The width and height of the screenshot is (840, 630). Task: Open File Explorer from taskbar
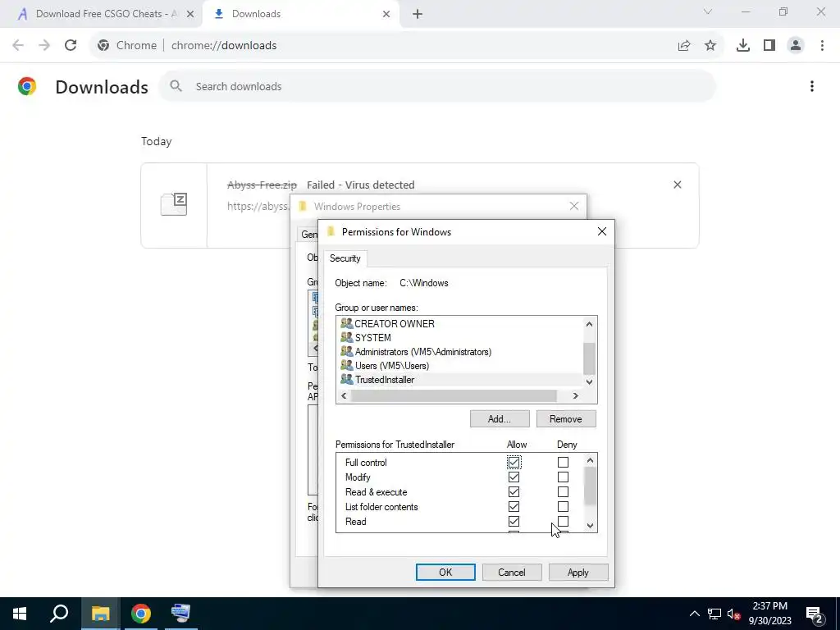(x=100, y=614)
